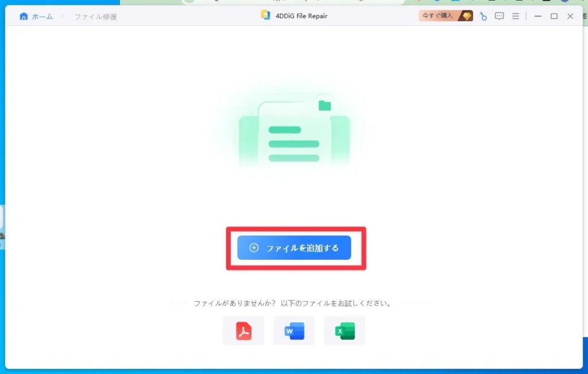Viewport: 588px width, 374px height.
Task: Open registration with the key icon
Action: [x=483, y=16]
